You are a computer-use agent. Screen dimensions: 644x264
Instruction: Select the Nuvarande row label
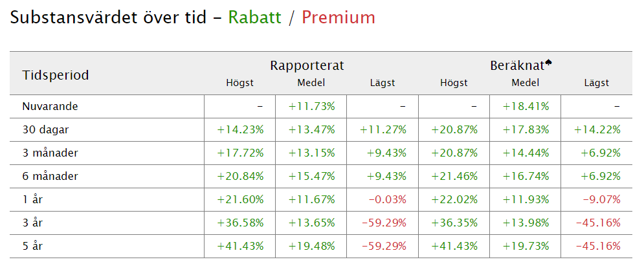50,106
